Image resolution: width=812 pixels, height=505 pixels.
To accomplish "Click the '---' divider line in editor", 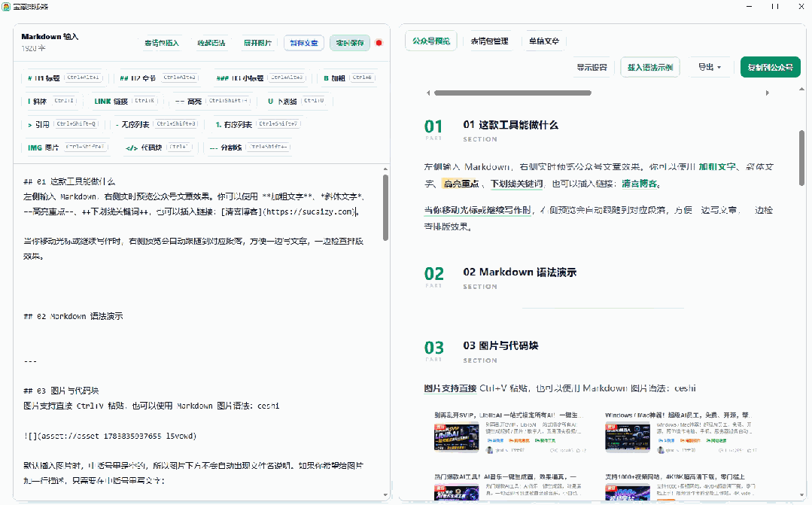I will [x=30, y=361].
